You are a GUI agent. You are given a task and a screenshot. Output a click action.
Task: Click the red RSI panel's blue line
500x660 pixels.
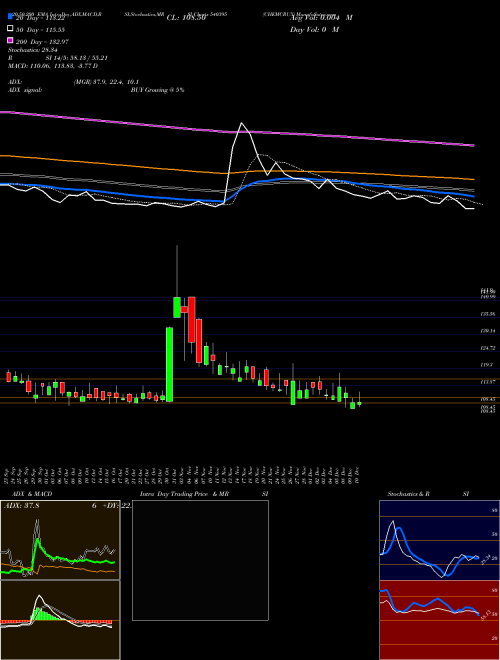(429, 604)
